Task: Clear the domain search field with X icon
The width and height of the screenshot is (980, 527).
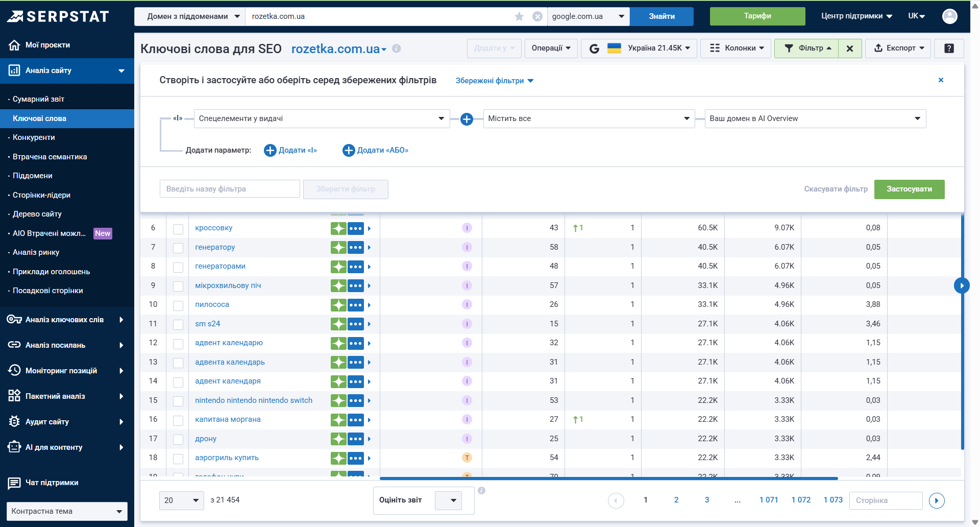Action: (537, 16)
